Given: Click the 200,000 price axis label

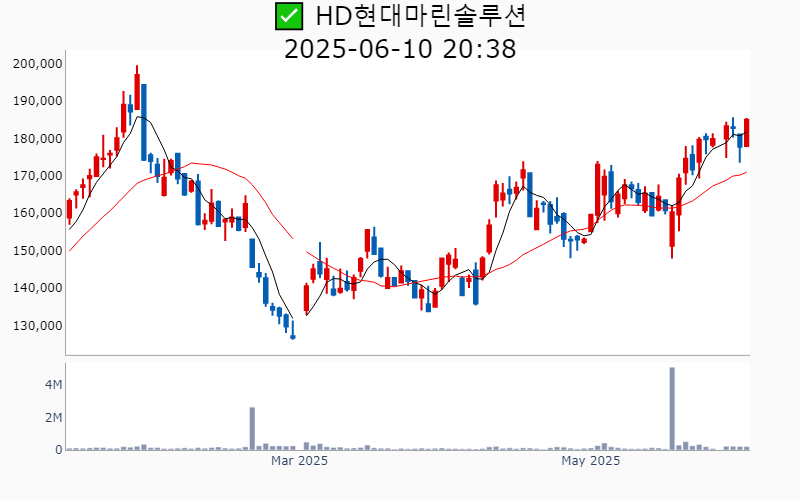Looking at the screenshot, I should 37,64.
